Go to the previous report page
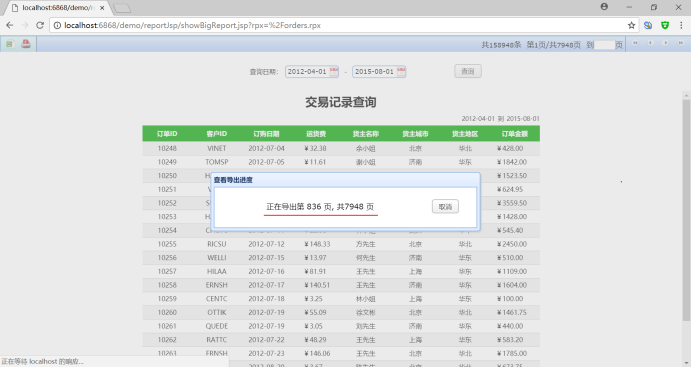Viewport: 692px width, 368px height. (650, 43)
